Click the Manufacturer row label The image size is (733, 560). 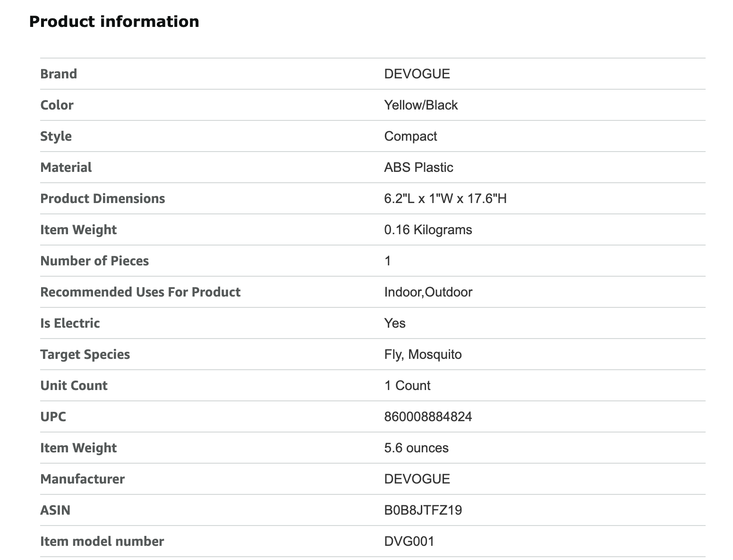pos(82,479)
